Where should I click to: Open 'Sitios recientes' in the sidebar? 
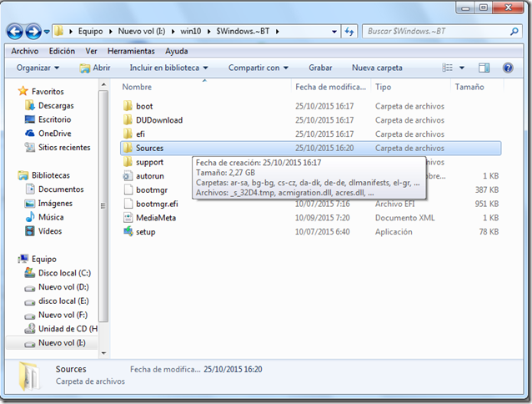pyautogui.click(x=64, y=148)
